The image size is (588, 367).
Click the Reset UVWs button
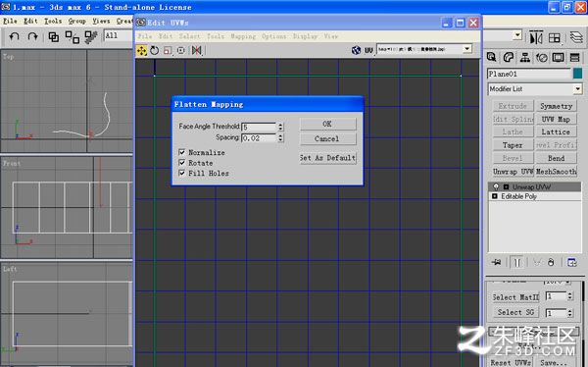click(511, 362)
